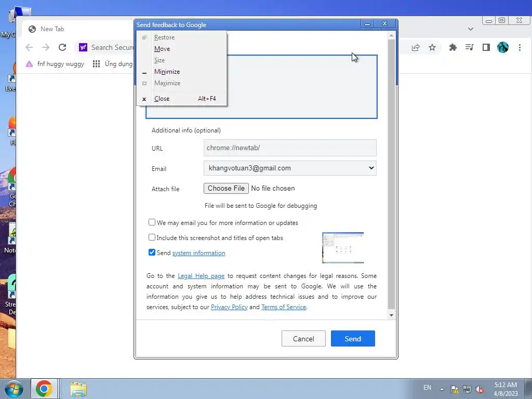Screen dimensions: 532x399
Task: Open the Chrome three-dot menu
Action: (x=520, y=47)
